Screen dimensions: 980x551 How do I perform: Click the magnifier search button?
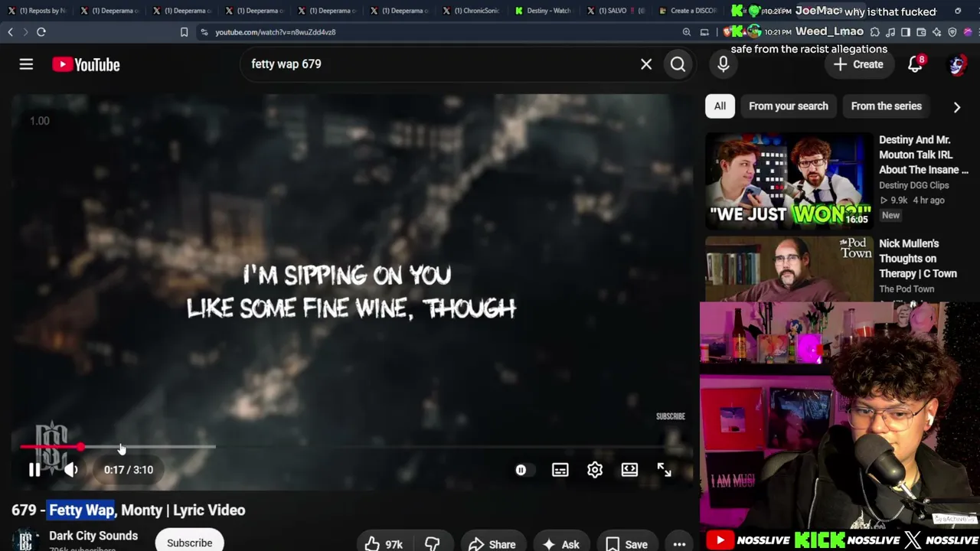click(x=678, y=64)
